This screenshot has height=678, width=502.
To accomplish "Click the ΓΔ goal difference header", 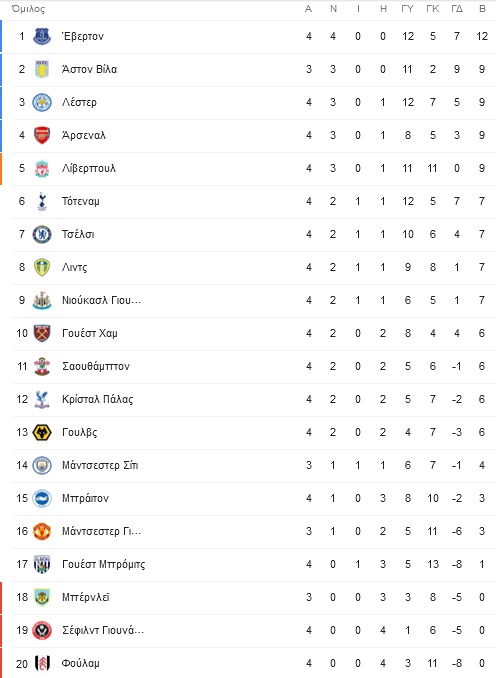I will click(x=457, y=9).
